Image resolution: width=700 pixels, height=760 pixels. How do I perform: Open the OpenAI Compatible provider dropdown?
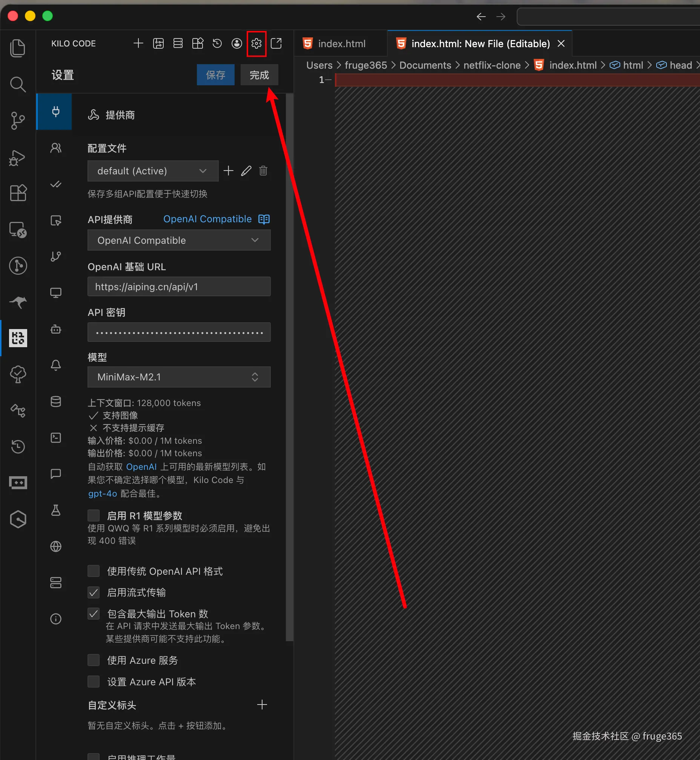tap(179, 240)
